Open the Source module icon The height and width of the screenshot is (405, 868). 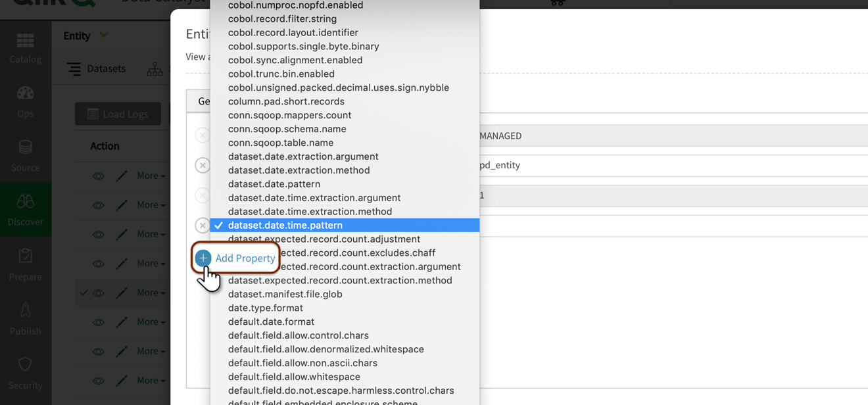[25, 156]
